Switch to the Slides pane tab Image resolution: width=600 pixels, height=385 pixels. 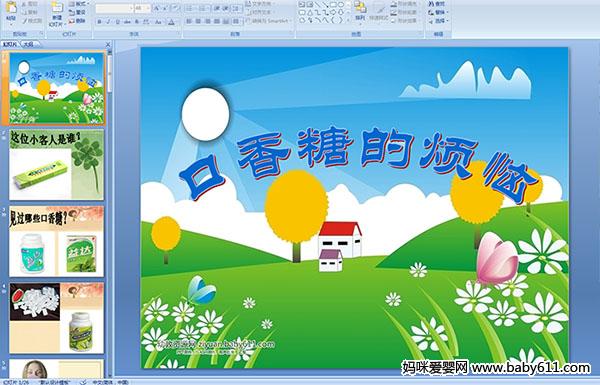point(10,44)
